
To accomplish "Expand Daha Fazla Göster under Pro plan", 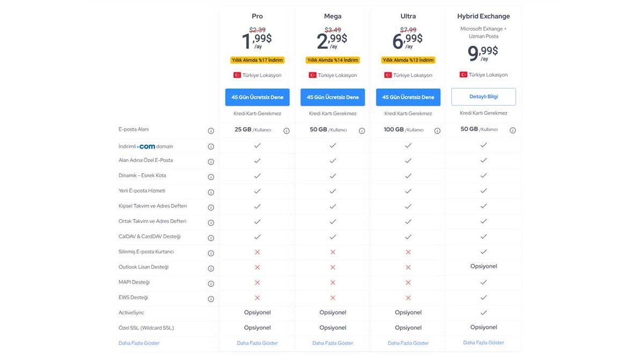I will [257, 343].
